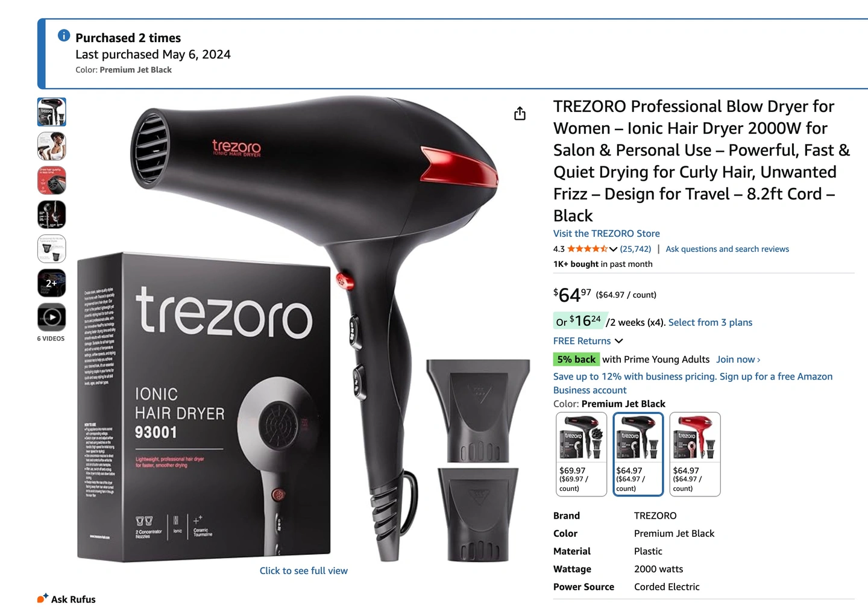Play the product video thumbnail
Viewport: 868px width, 609px height.
[x=52, y=317]
